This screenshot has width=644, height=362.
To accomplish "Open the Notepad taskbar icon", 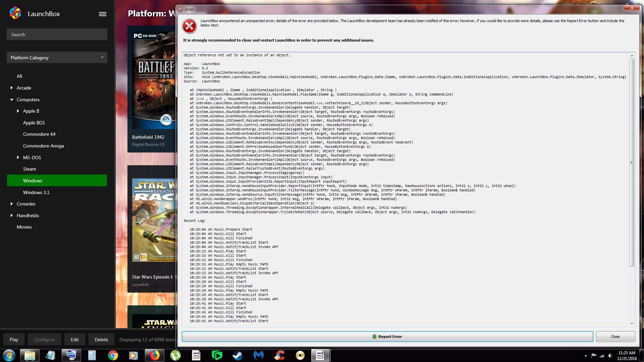I will click(50, 355).
